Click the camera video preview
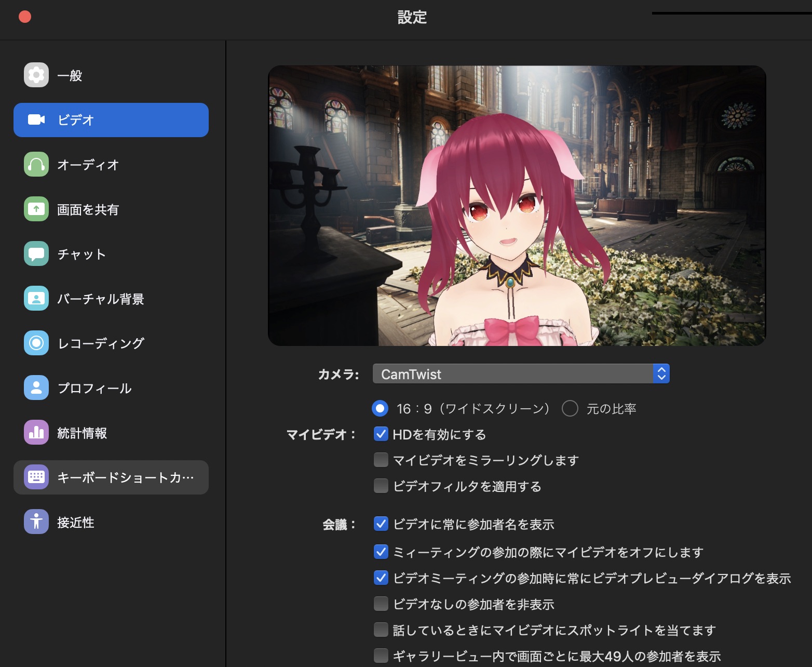This screenshot has height=667, width=812. (x=517, y=206)
